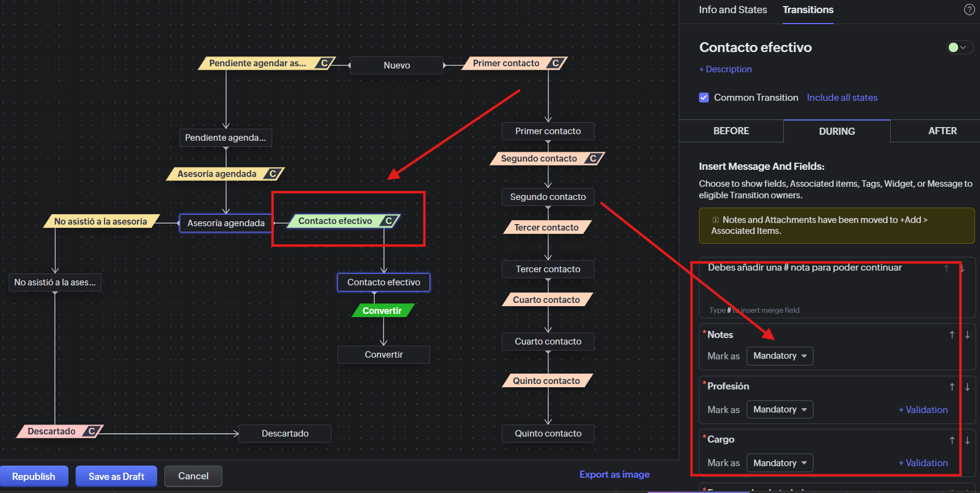Uncheck the Common Transition checkbox

(x=704, y=98)
